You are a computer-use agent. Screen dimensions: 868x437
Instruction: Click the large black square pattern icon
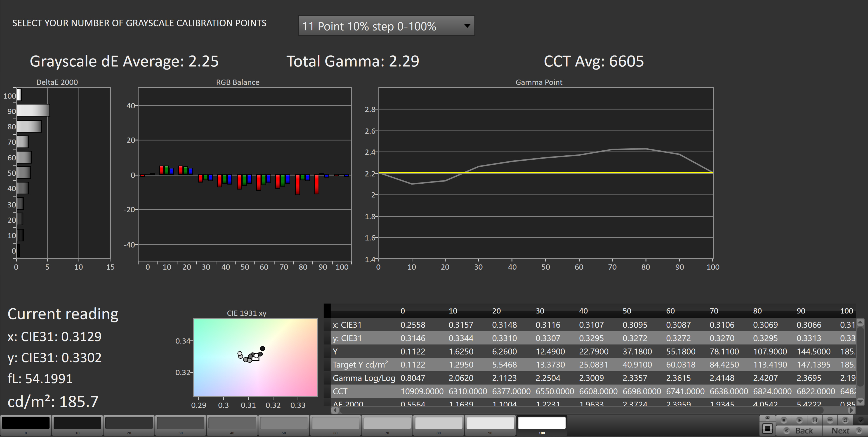click(768, 429)
